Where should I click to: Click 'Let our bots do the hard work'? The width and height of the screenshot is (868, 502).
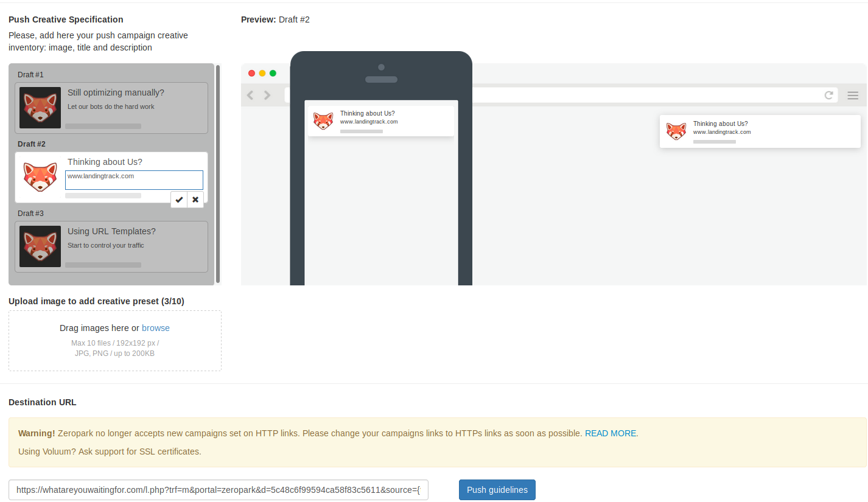[x=111, y=106]
